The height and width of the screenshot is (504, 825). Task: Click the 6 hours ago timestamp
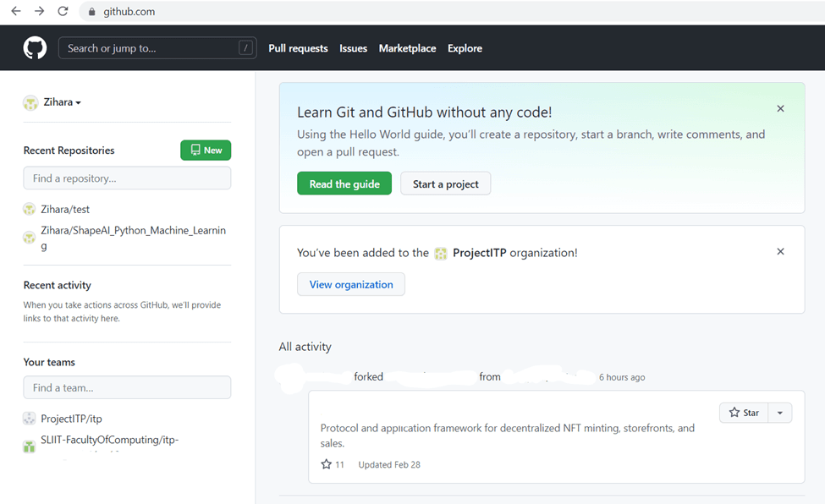coord(622,377)
